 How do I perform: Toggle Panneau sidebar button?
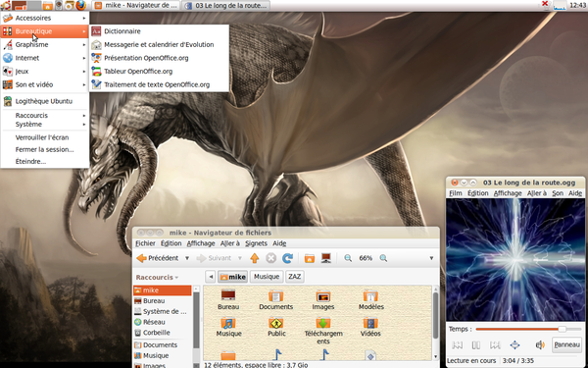pyautogui.click(x=566, y=344)
